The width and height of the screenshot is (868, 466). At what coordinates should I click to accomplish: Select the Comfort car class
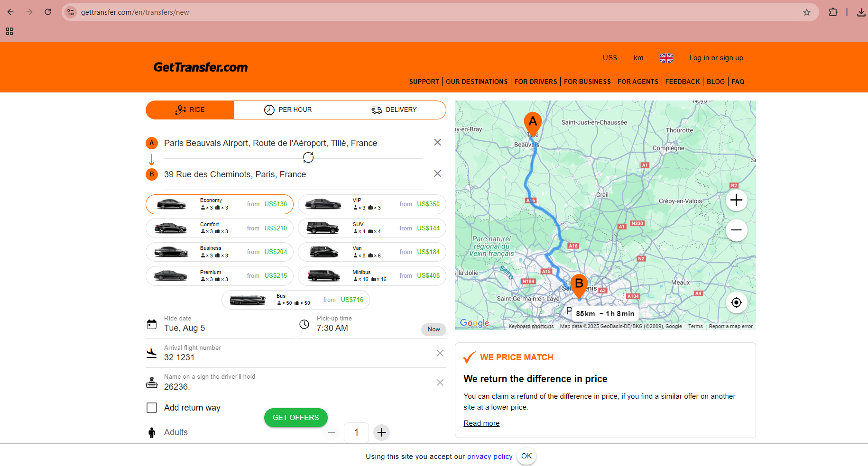click(x=220, y=228)
